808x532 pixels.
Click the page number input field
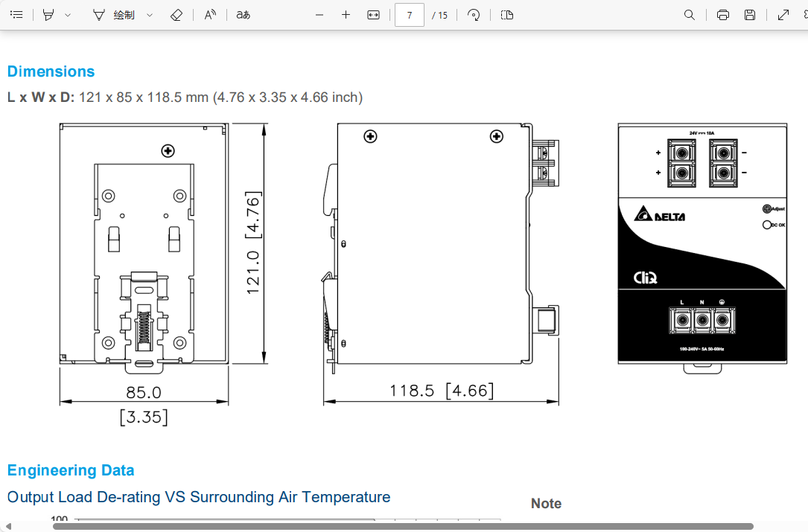(409, 15)
